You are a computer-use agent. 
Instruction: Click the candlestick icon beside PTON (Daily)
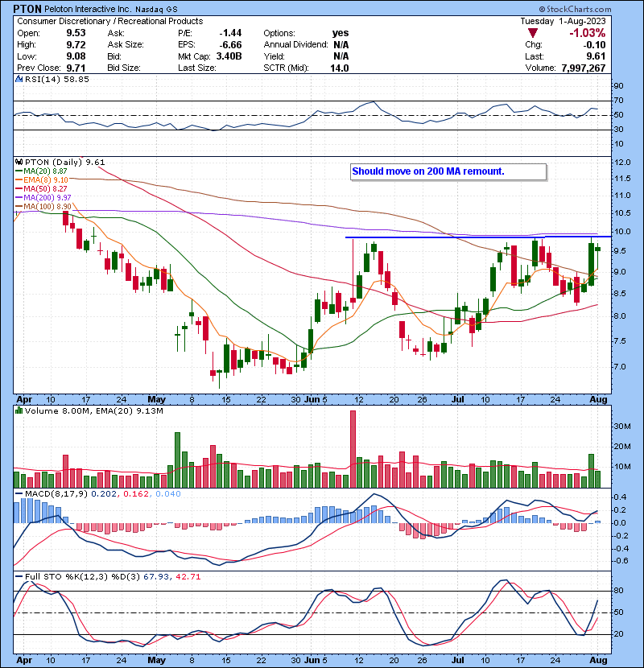[19, 163]
